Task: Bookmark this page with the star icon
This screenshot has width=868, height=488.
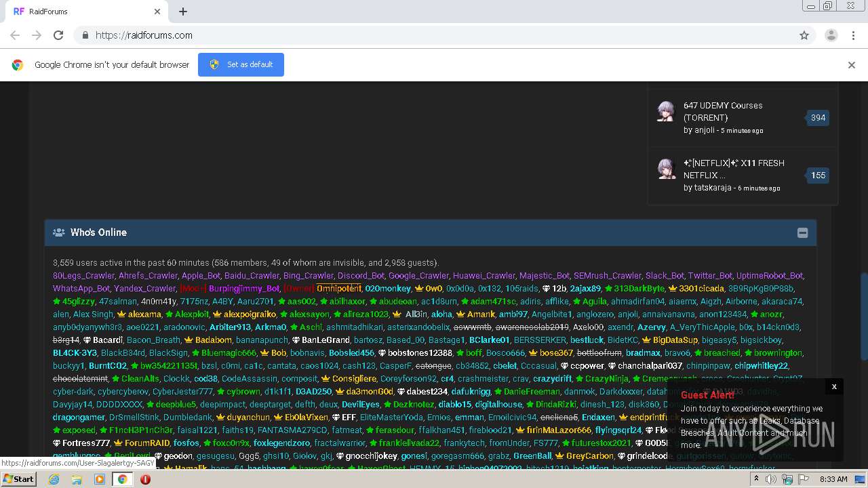Action: (x=804, y=35)
